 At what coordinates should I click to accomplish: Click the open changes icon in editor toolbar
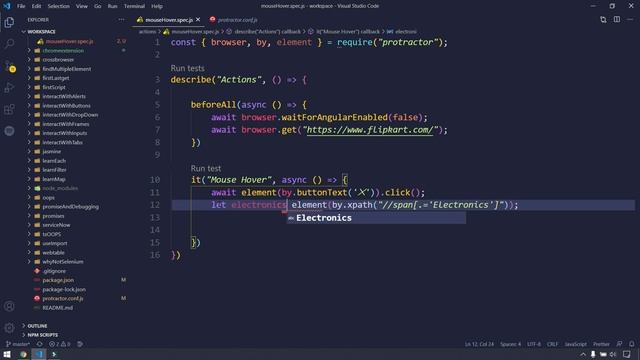[603, 20]
